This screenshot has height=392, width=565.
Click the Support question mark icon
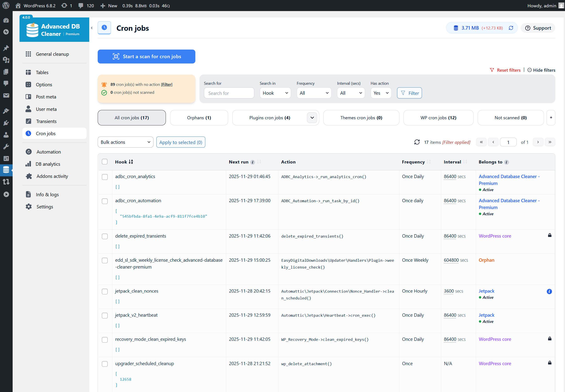click(528, 28)
